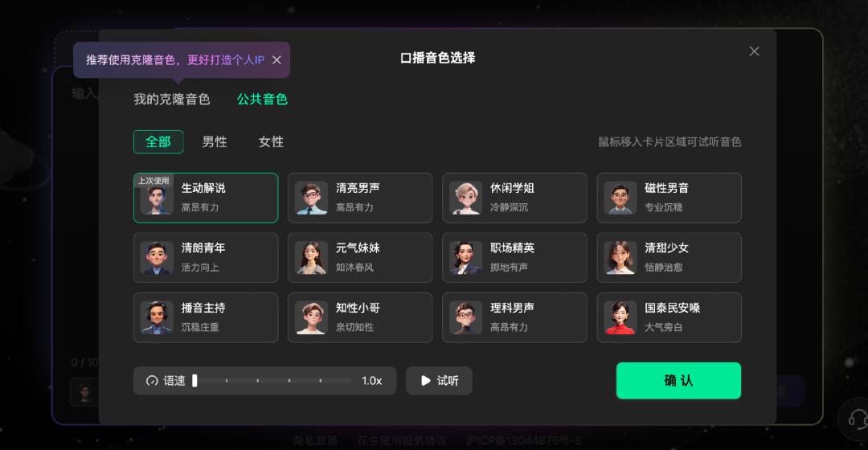This screenshot has width=868, height=450.
Task: Open the 公共音色 tab
Action: pyautogui.click(x=262, y=99)
